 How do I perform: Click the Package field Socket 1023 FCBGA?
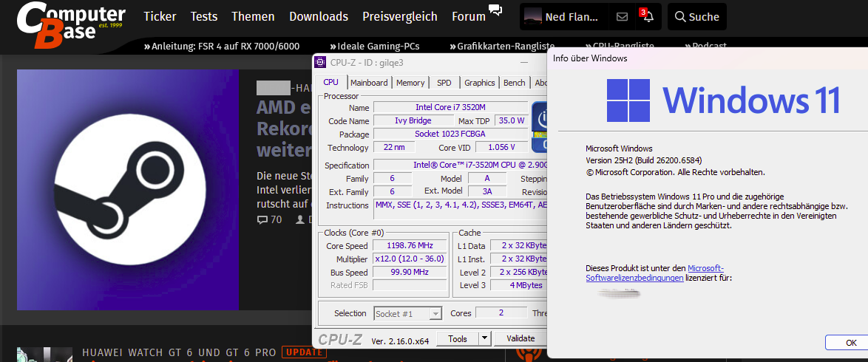[x=450, y=134]
